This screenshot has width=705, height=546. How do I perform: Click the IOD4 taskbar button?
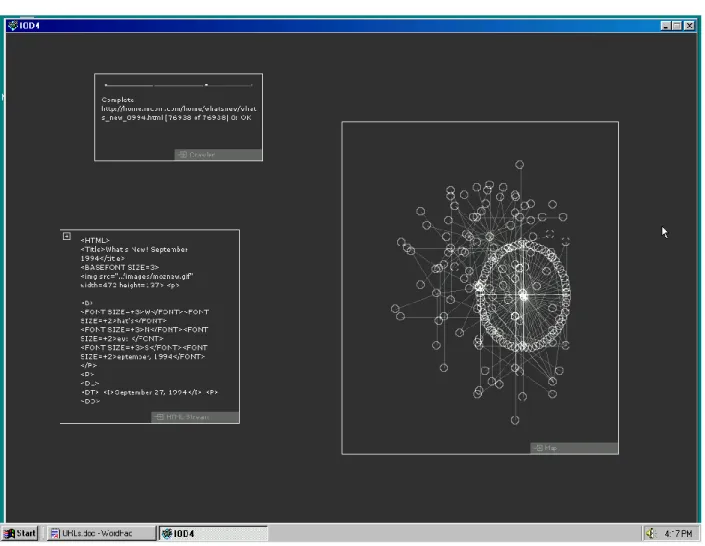(x=213, y=533)
